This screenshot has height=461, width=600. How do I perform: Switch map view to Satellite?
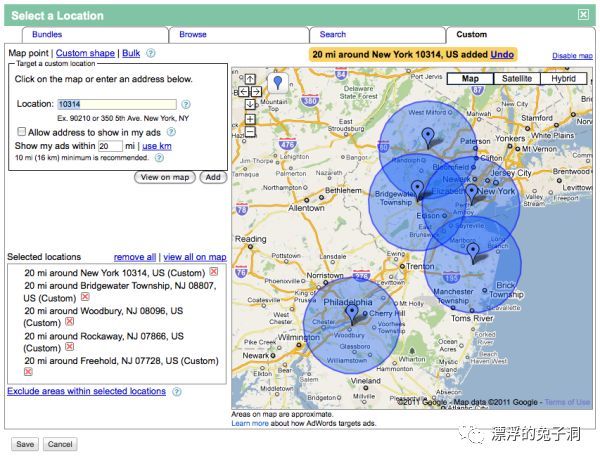517,79
